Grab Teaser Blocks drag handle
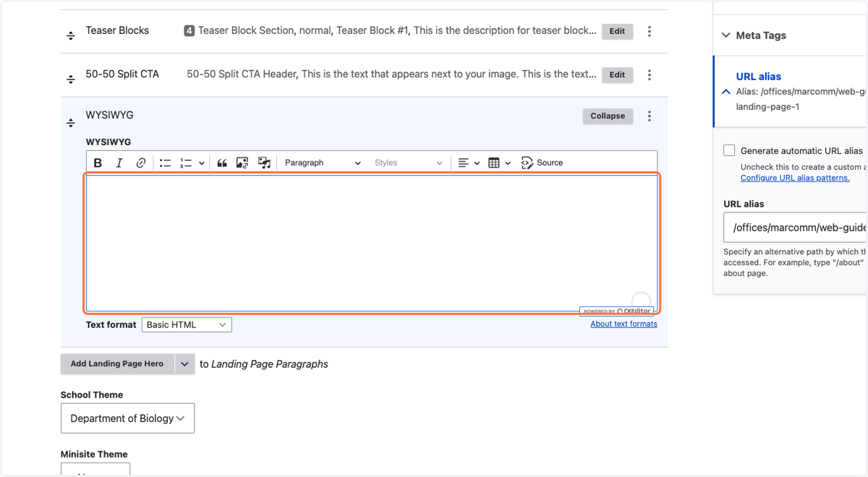This screenshot has height=477, width=868. 71,35
